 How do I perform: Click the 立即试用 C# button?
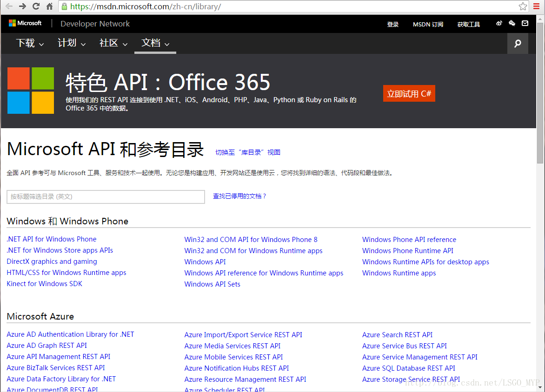[x=409, y=93]
